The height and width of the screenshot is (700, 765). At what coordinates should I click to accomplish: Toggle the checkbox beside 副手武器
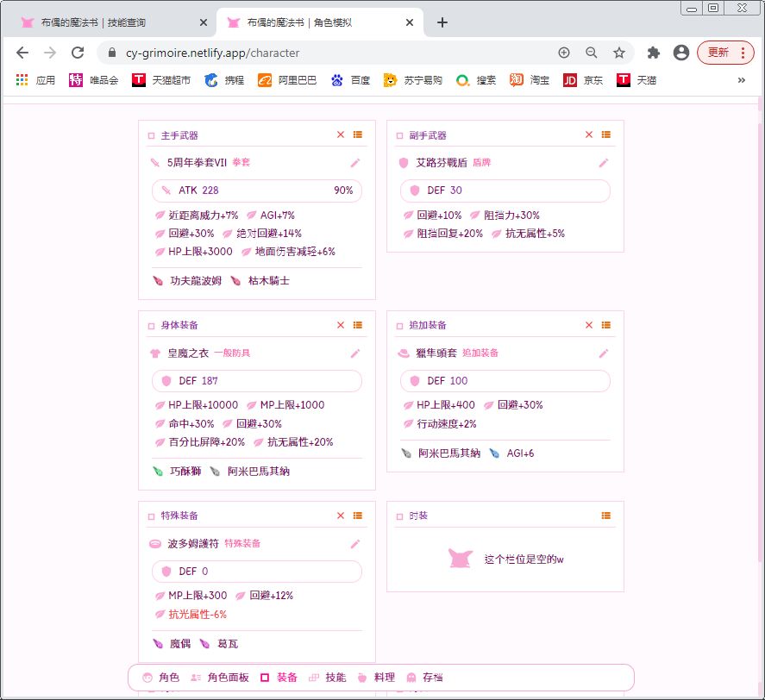pos(399,135)
